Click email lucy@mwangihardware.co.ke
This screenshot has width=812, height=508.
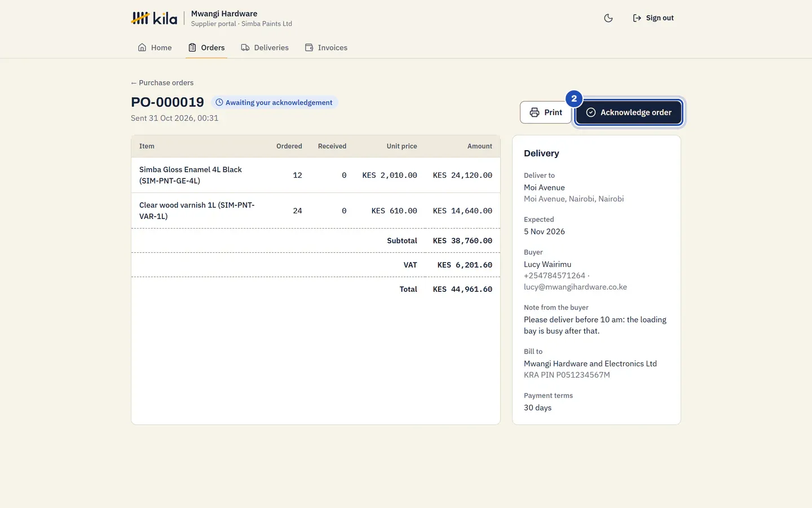tap(575, 287)
